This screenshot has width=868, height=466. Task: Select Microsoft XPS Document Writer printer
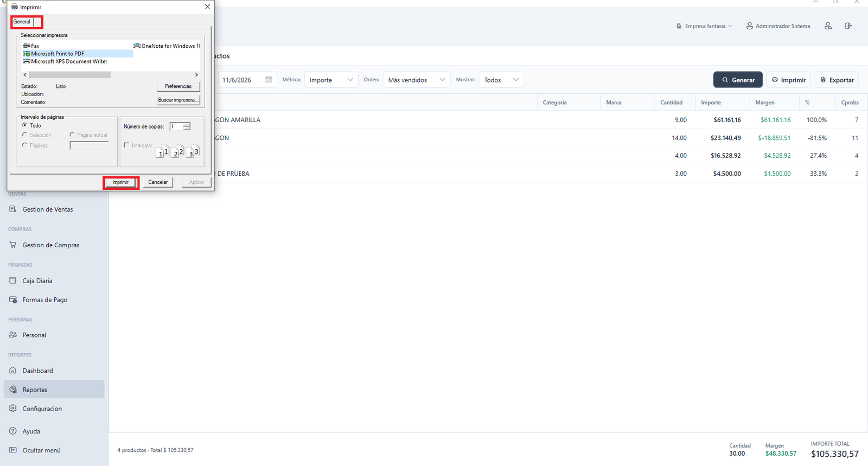click(65, 61)
